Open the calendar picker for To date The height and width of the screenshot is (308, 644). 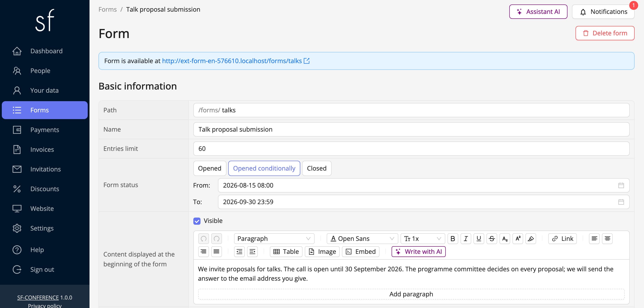click(x=621, y=202)
